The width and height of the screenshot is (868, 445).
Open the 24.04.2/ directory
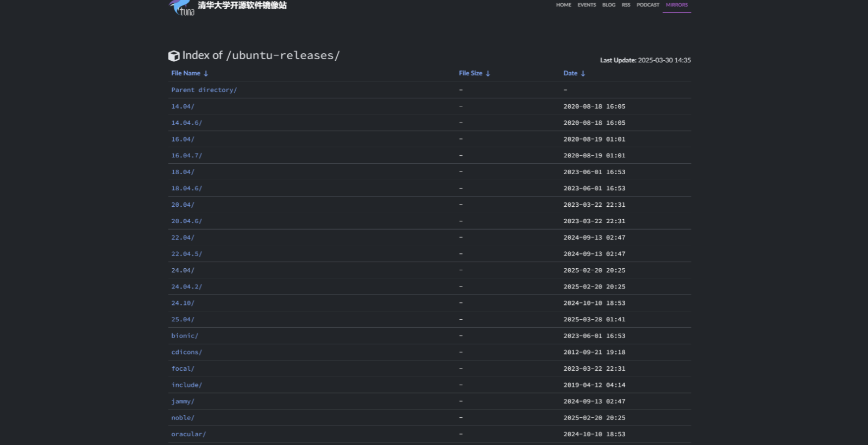(x=187, y=287)
